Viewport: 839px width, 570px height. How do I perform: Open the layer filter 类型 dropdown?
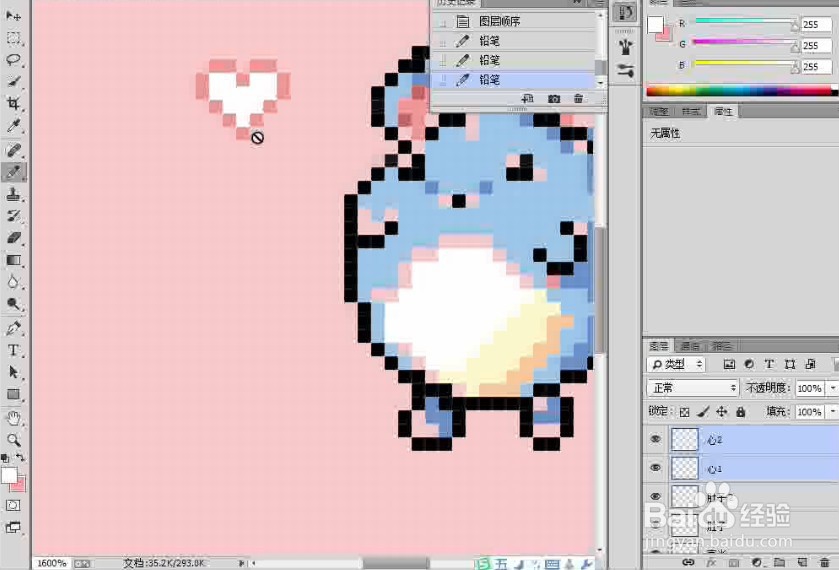pos(677,364)
